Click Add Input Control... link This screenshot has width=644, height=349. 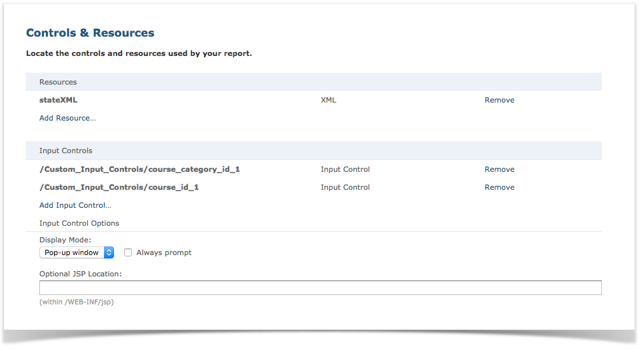[75, 205]
